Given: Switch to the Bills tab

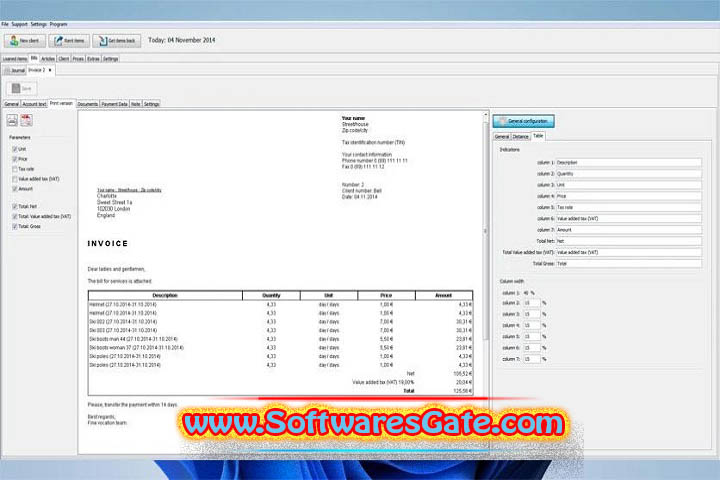Looking at the screenshot, I should click(x=34, y=58).
